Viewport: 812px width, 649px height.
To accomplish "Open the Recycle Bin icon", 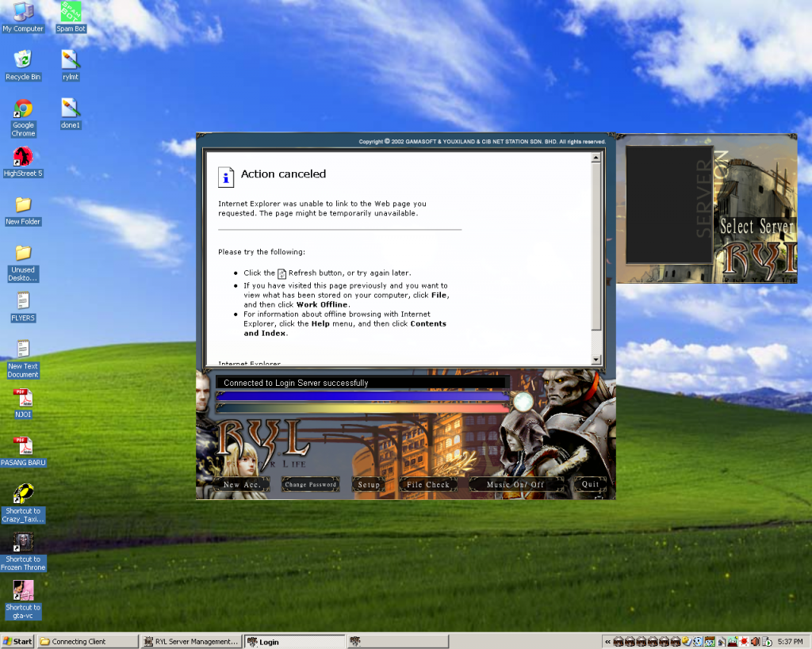I will tap(23, 59).
